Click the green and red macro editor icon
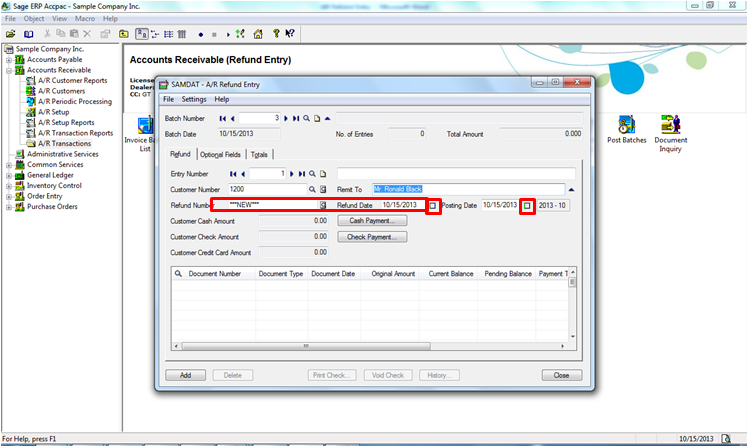Viewport: 747px width, 446px height. pyautogui.click(x=240, y=34)
